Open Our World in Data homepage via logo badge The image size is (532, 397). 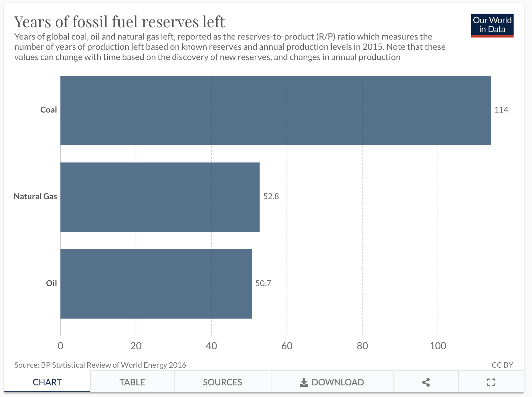click(x=492, y=24)
